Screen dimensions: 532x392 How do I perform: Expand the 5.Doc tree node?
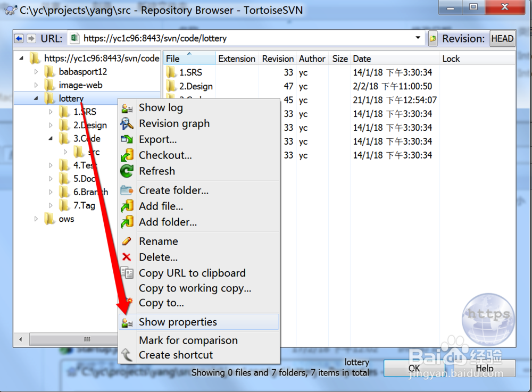click(x=51, y=179)
